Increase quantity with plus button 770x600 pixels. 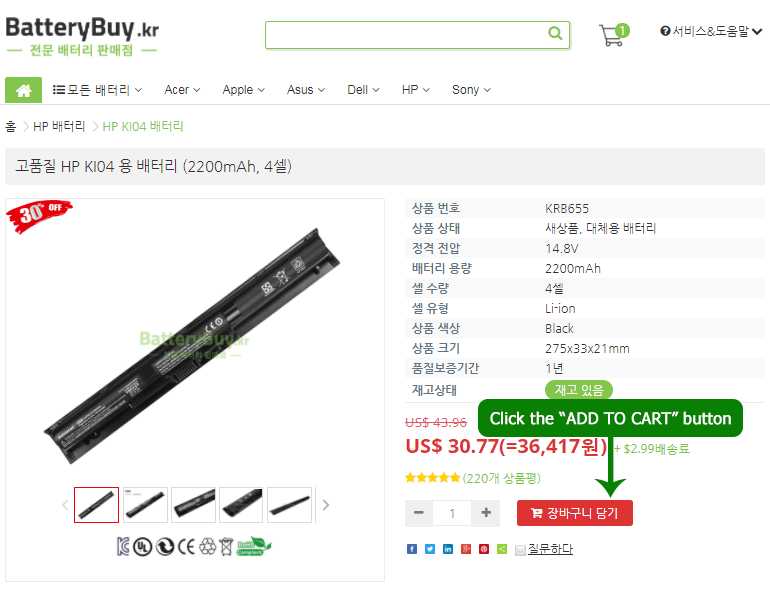(486, 513)
